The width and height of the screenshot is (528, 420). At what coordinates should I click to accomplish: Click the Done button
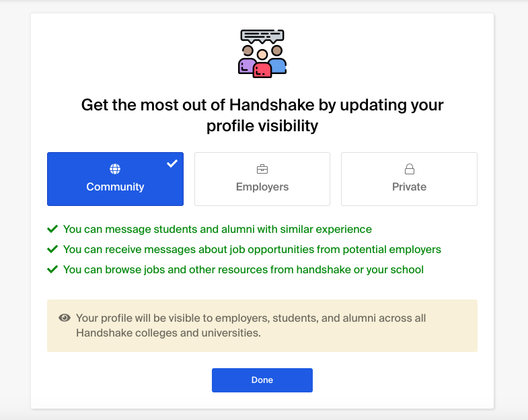262,380
